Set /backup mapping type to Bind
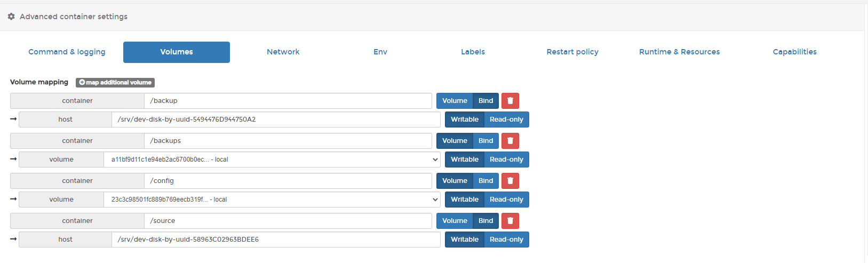 pos(485,101)
